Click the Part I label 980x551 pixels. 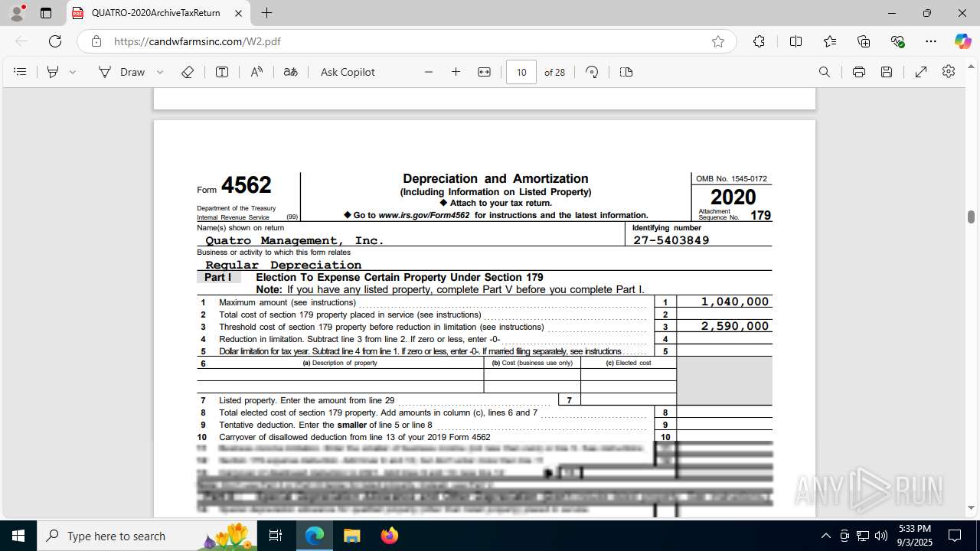pos(218,277)
